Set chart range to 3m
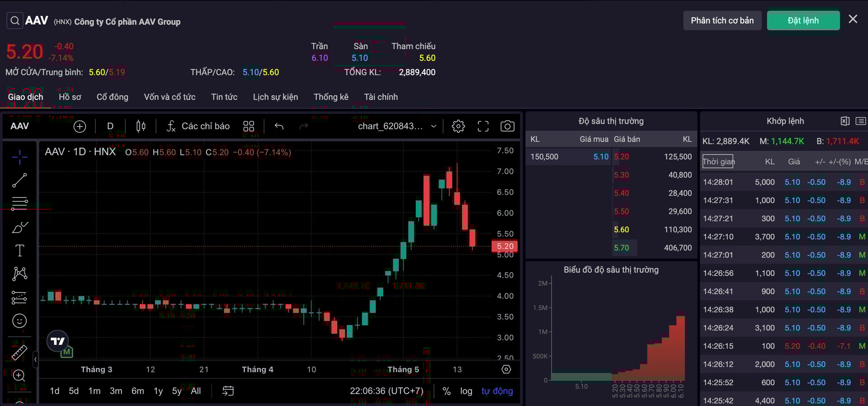The width and height of the screenshot is (868, 406). point(116,391)
